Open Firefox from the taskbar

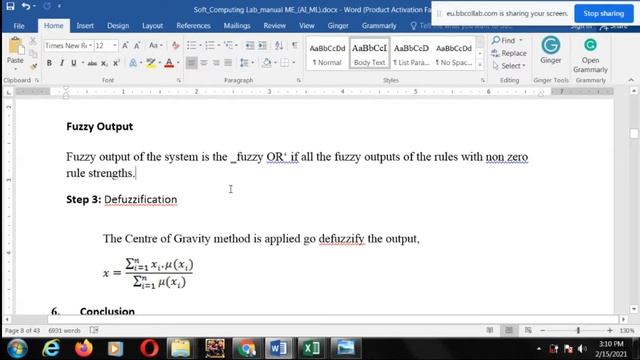point(84,348)
